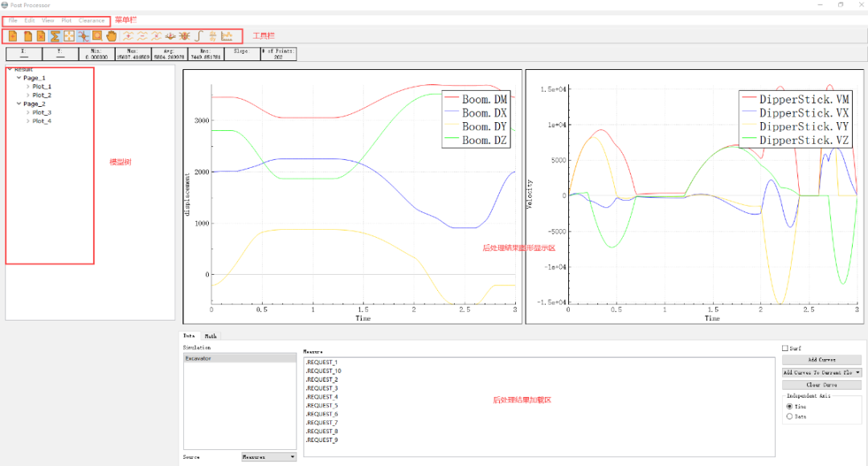Screen dimensions: 868x466
Task: Switch to the Data tab
Action: click(190, 336)
